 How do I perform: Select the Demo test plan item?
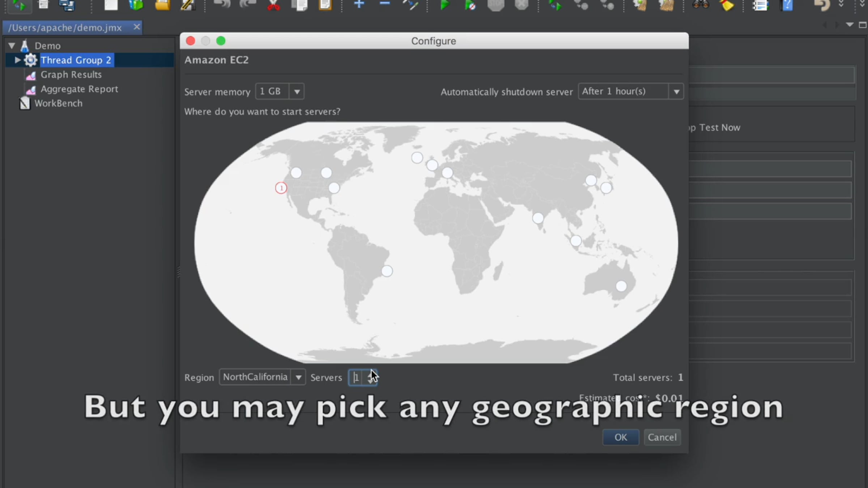(x=47, y=46)
